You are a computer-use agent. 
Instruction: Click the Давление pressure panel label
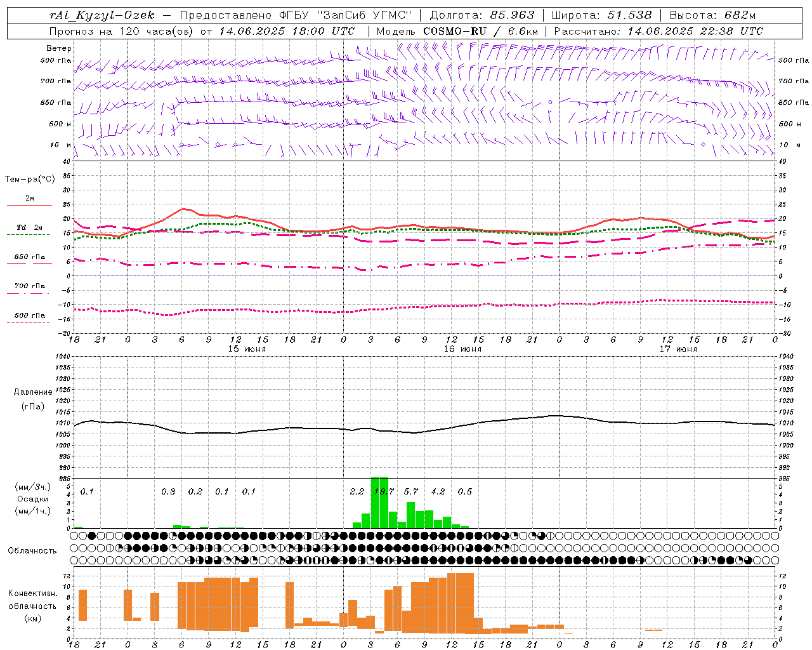(33, 392)
